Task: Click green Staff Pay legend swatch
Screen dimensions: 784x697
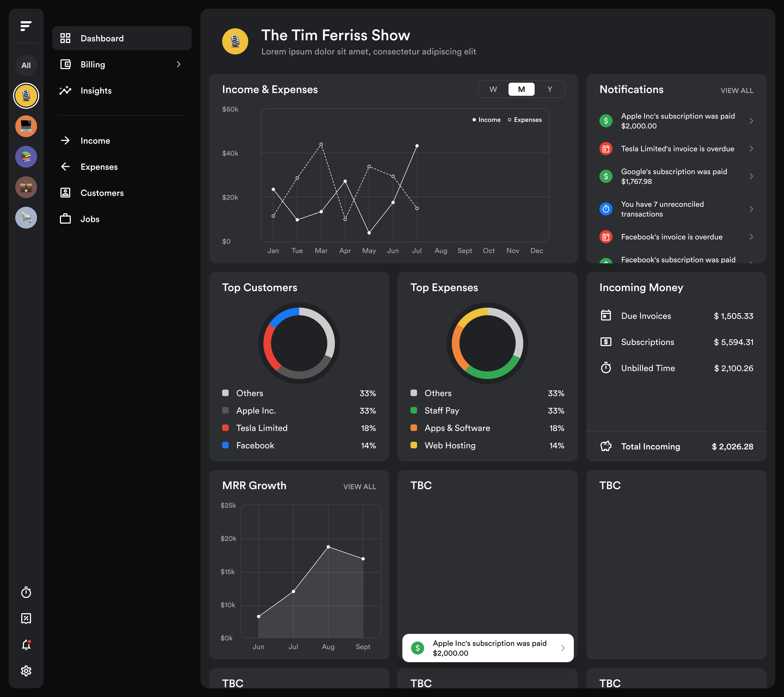Action: (414, 410)
